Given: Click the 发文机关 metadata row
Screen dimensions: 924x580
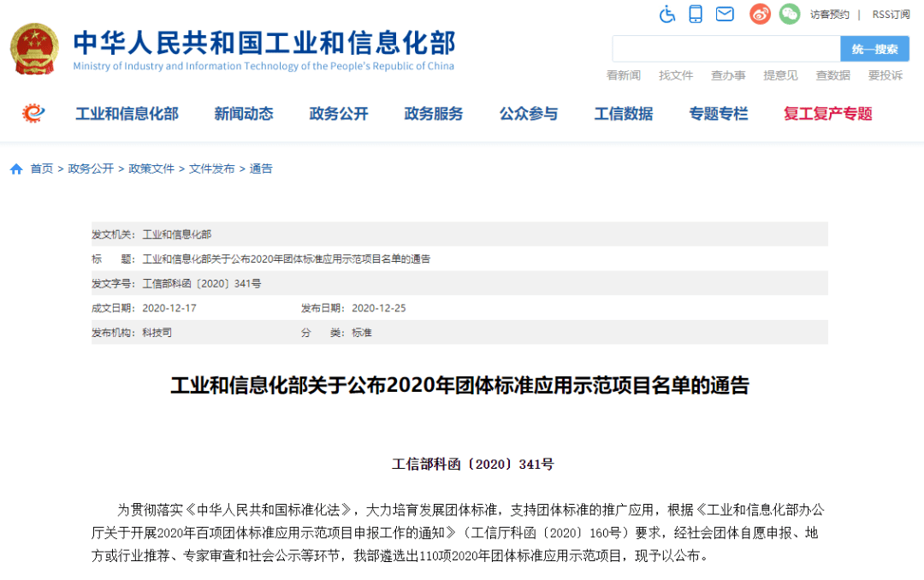Looking at the screenshot, I should point(459,234).
